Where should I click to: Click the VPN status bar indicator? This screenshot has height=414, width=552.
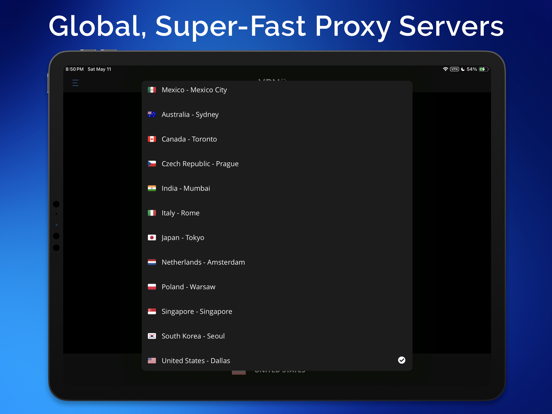pyautogui.click(x=454, y=69)
